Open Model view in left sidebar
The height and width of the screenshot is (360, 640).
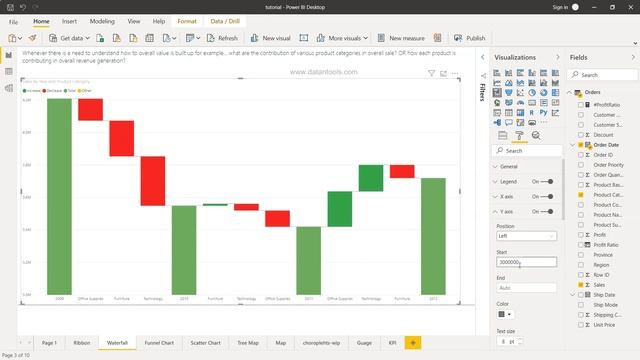coord(9,88)
